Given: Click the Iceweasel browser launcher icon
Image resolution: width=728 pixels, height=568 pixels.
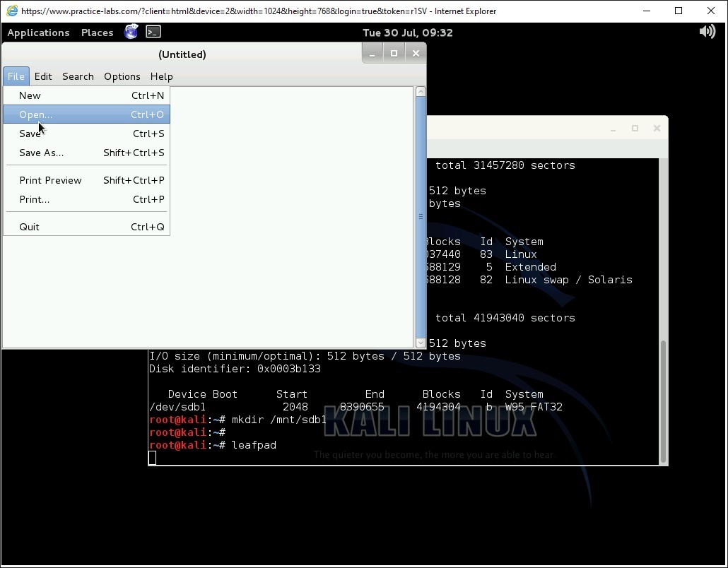Looking at the screenshot, I should point(131,32).
